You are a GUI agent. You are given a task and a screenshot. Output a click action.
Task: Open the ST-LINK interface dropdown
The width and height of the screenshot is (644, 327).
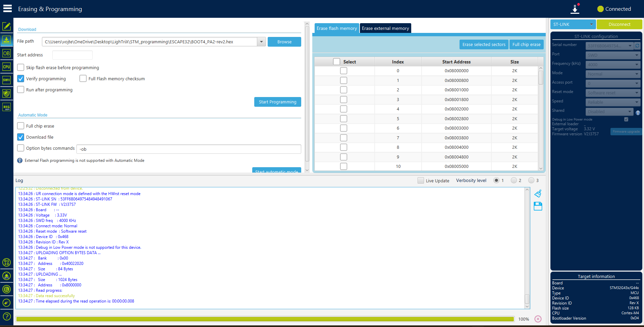click(x=573, y=25)
